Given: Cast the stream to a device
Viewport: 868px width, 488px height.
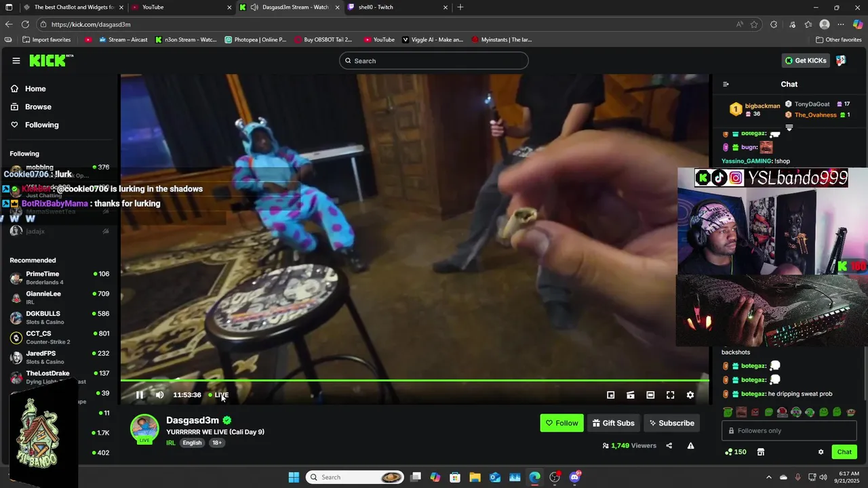Looking at the screenshot, I should [631, 395].
